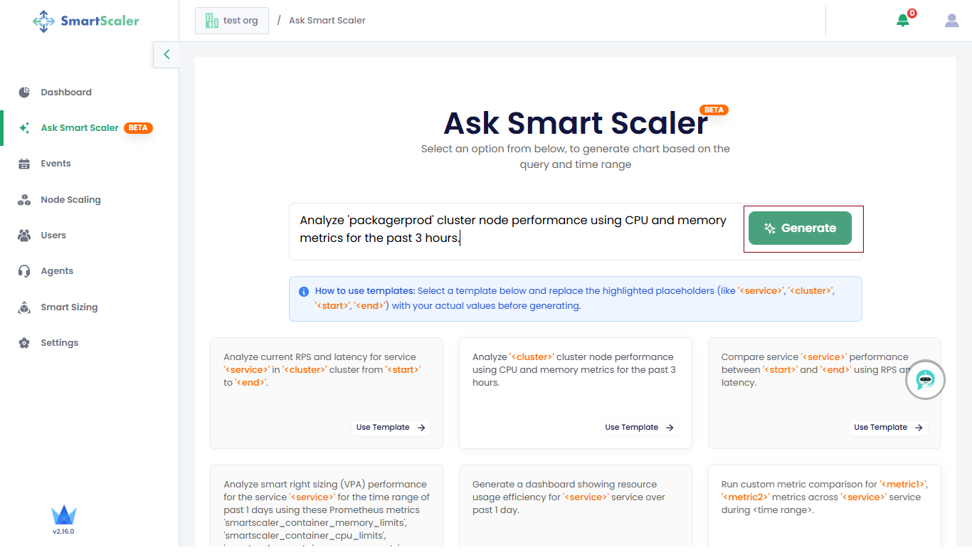Click the Smart Sizing box icon
The height and width of the screenshot is (560, 972).
pyautogui.click(x=24, y=307)
